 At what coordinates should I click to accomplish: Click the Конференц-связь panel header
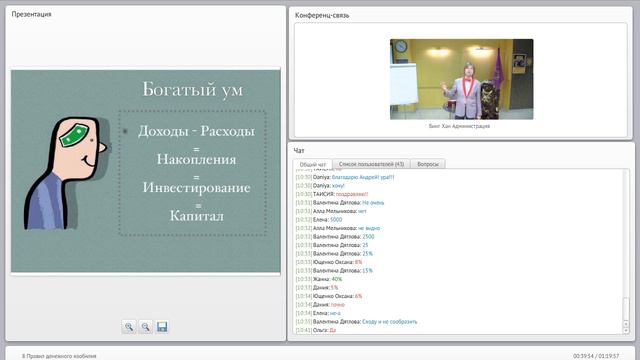(322, 16)
